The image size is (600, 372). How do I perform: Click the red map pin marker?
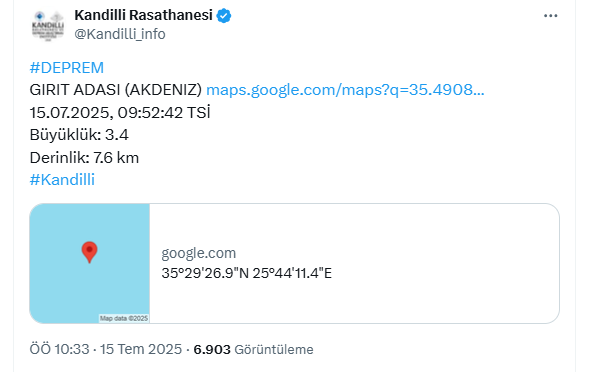tap(90, 252)
